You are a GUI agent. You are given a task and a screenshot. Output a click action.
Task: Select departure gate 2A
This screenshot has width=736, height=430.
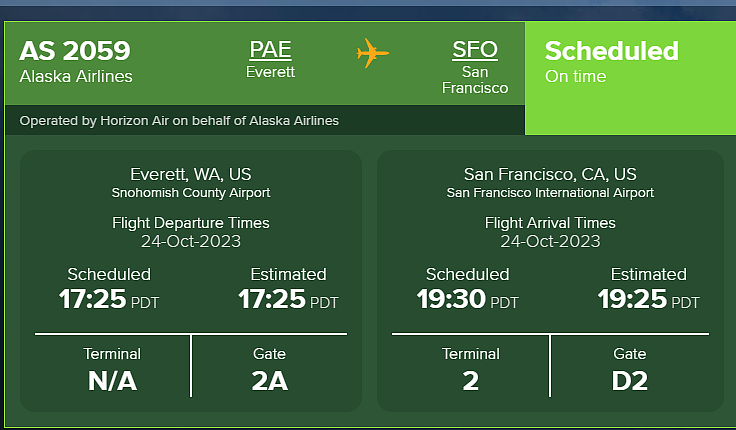click(269, 381)
